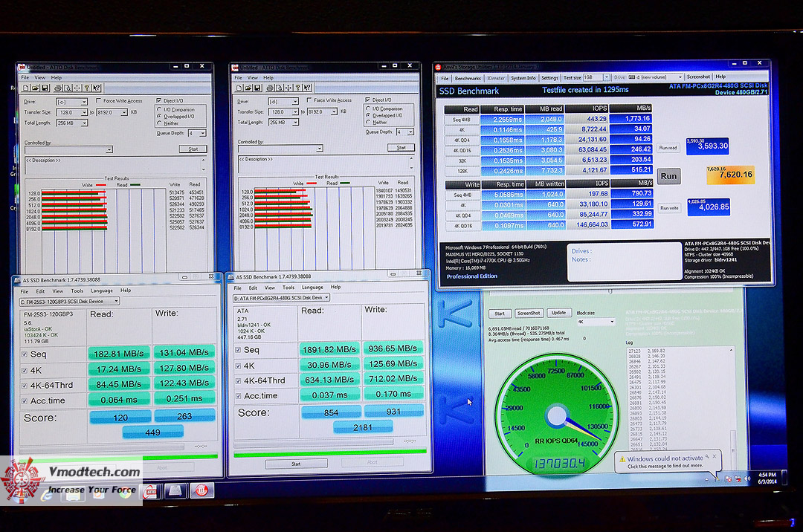Close the Windows activation balloon

tap(715, 456)
